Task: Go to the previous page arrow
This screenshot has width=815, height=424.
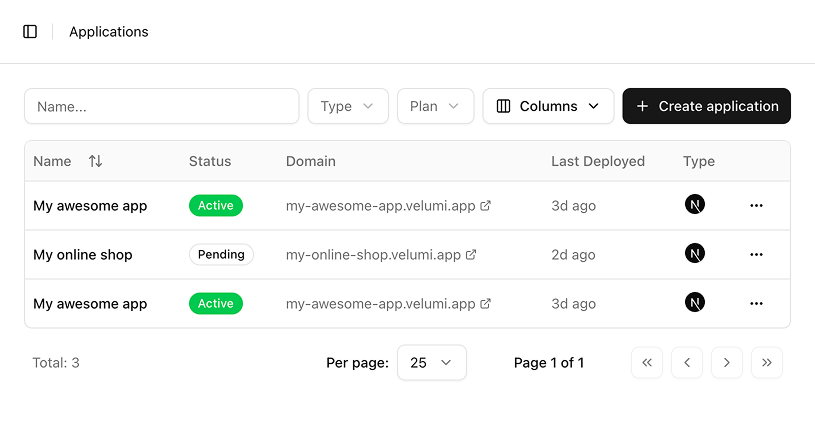Action: tap(687, 363)
